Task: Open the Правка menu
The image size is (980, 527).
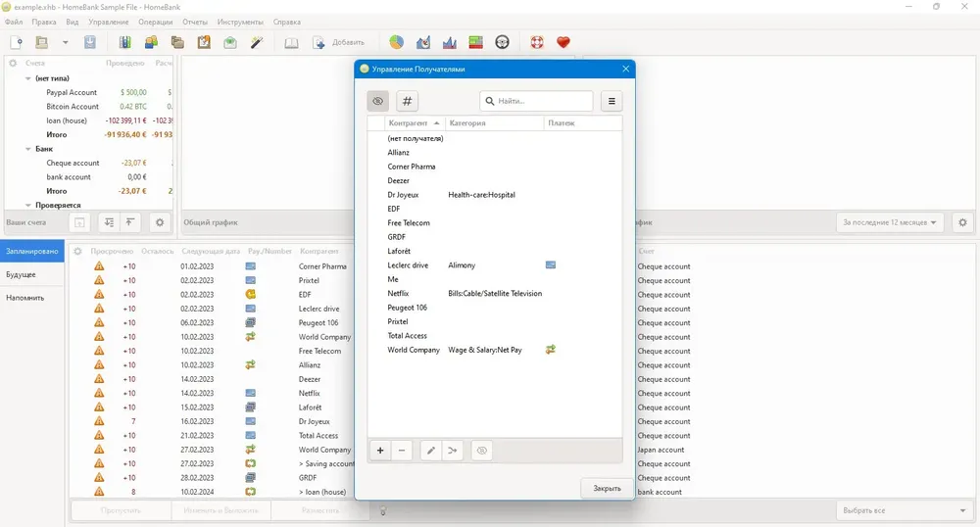Action: coord(44,22)
